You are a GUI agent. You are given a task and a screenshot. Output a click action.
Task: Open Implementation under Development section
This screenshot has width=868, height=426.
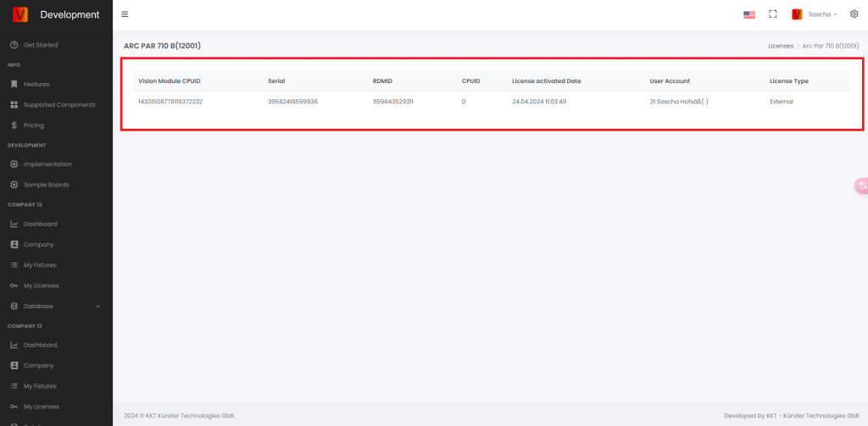[47, 163]
